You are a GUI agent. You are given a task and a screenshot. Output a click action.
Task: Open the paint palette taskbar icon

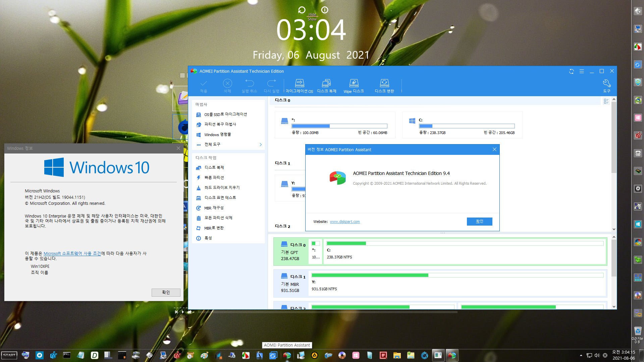click(x=204, y=355)
